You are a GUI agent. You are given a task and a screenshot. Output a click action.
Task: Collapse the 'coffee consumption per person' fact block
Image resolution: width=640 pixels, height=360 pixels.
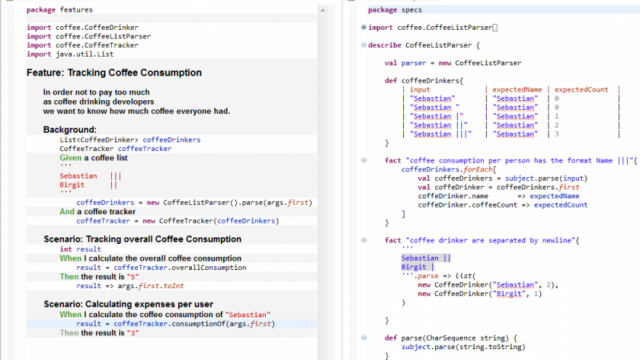363,160
